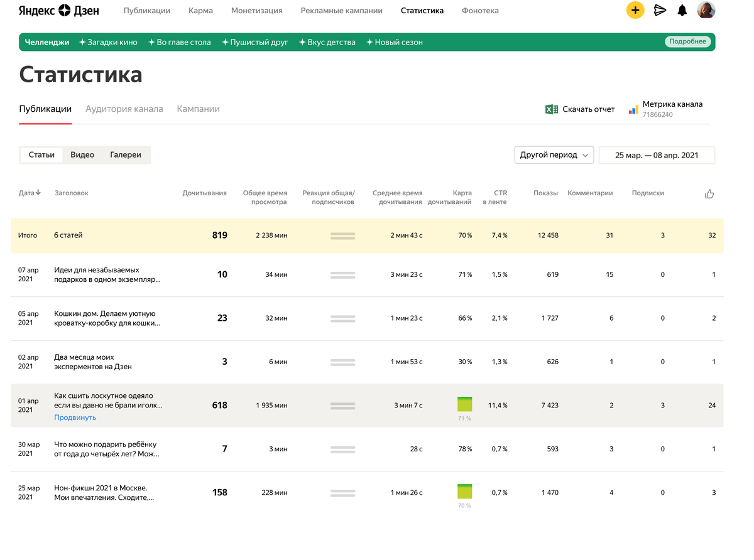
Task: Select the Статьи content type toggle
Action: pos(41,155)
